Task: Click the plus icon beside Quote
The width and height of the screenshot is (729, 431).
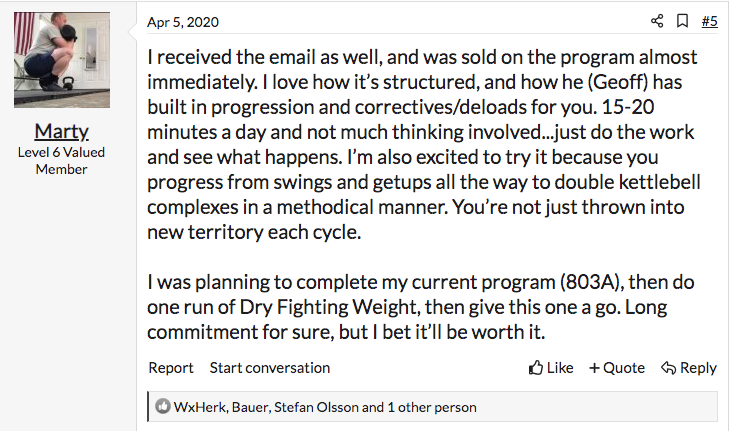Action: (594, 368)
